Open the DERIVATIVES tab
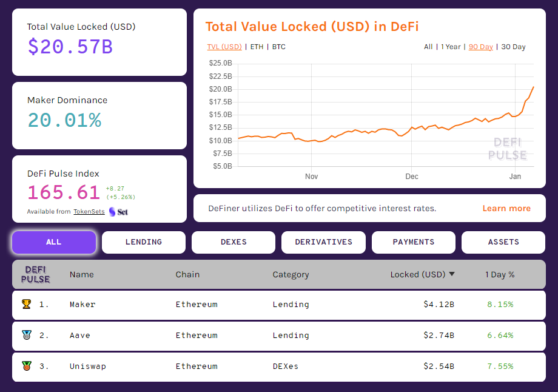The width and height of the screenshot is (558, 392). [323, 242]
